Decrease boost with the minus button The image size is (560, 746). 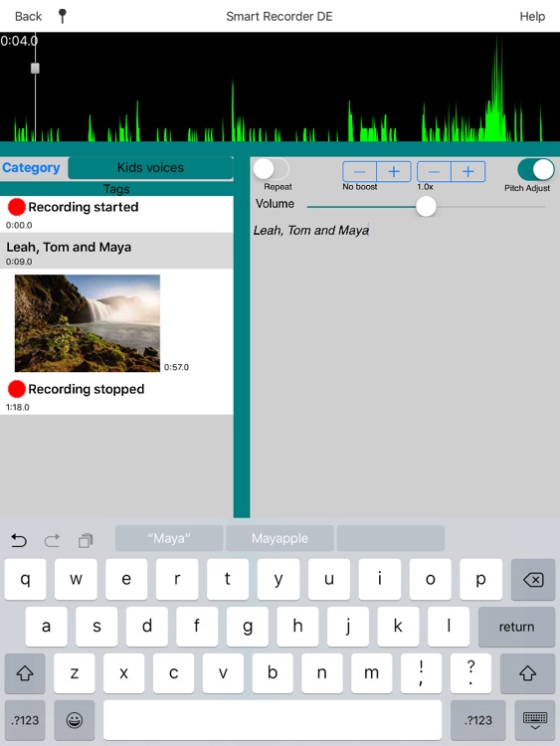pos(360,172)
